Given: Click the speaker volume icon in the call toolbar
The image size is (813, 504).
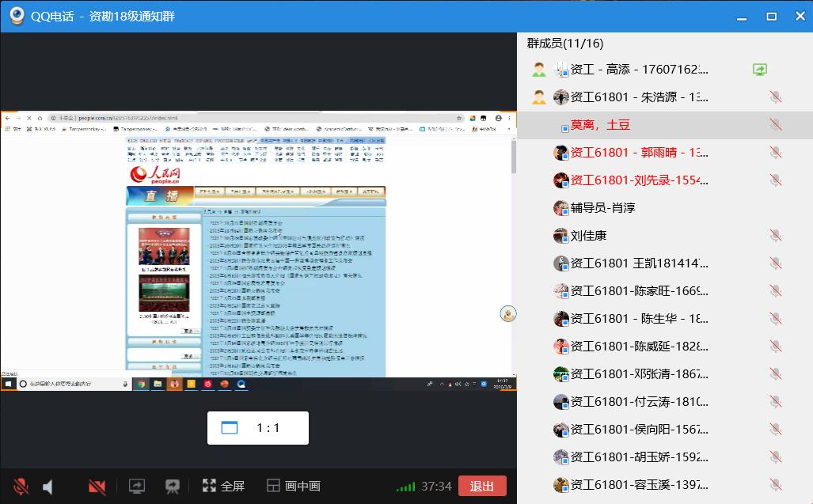Looking at the screenshot, I should (47, 487).
